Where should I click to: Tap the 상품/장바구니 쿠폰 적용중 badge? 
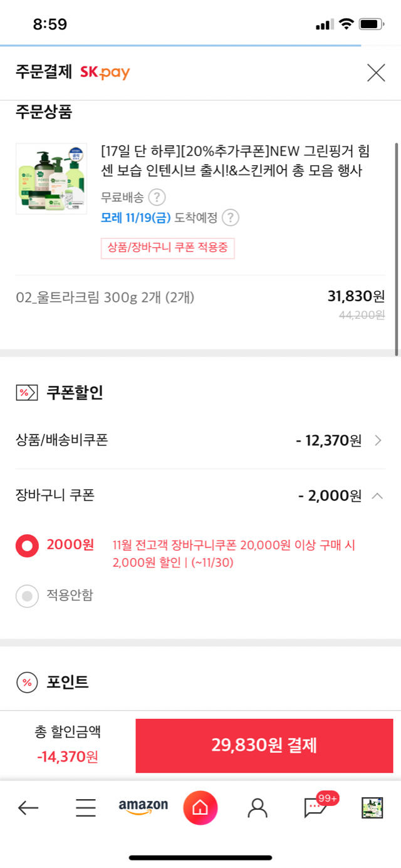[168, 248]
